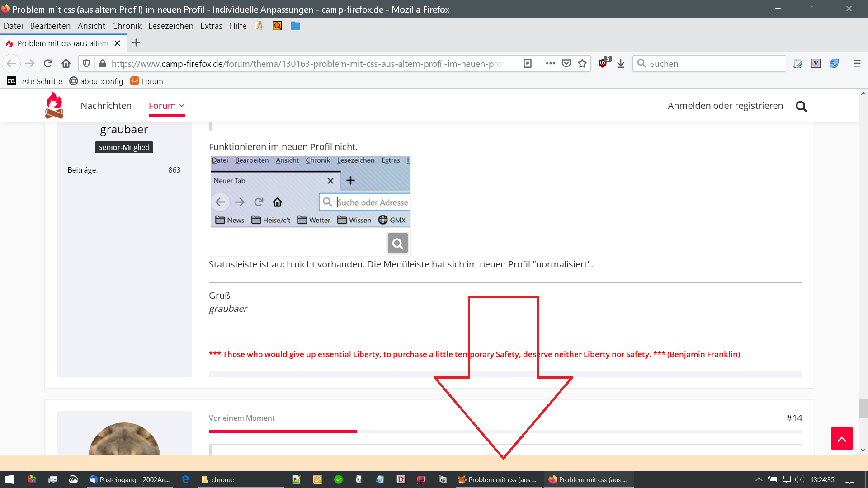The height and width of the screenshot is (488, 868).
Task: Click the forum search magnifier icon
Action: coord(801,106)
